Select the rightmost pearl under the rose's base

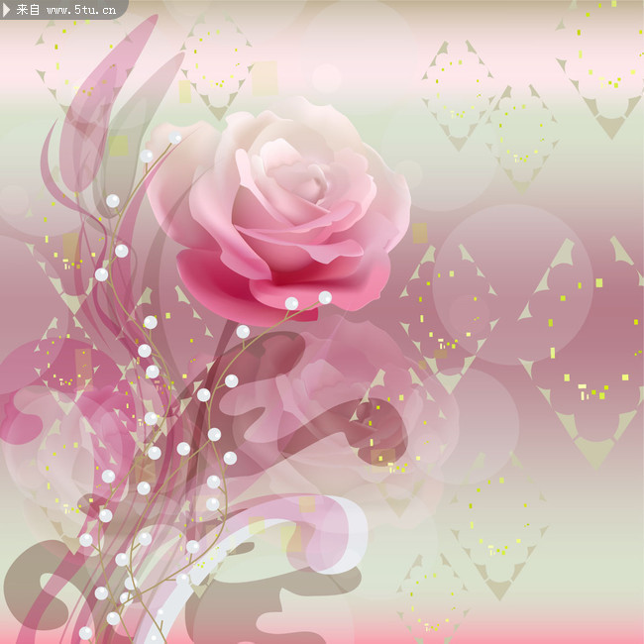(x=325, y=297)
